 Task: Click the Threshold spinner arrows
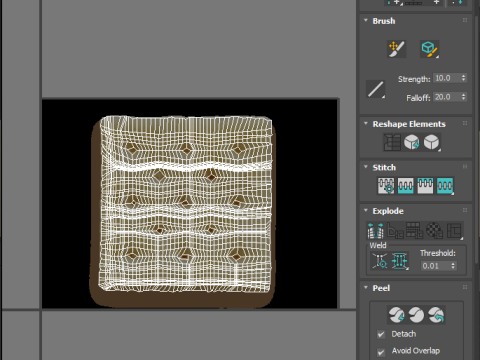(453, 266)
